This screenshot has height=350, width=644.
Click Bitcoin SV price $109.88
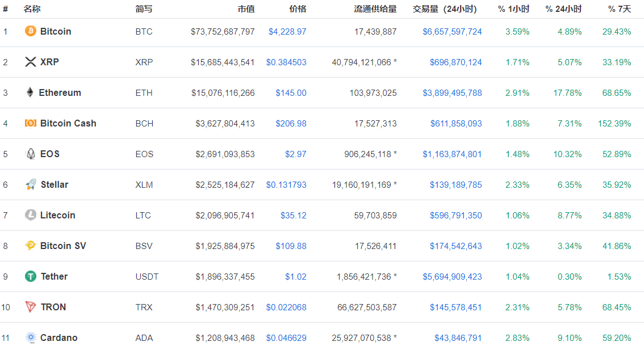pos(291,246)
